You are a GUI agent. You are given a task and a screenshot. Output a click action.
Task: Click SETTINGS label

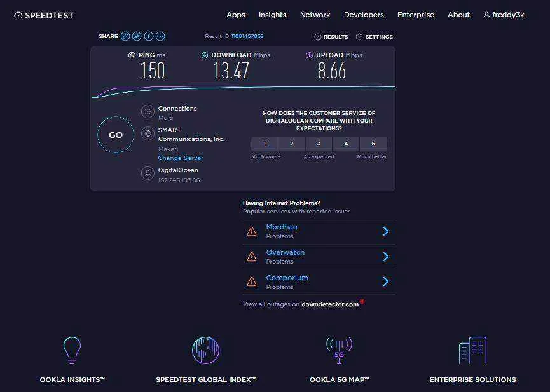click(x=379, y=36)
